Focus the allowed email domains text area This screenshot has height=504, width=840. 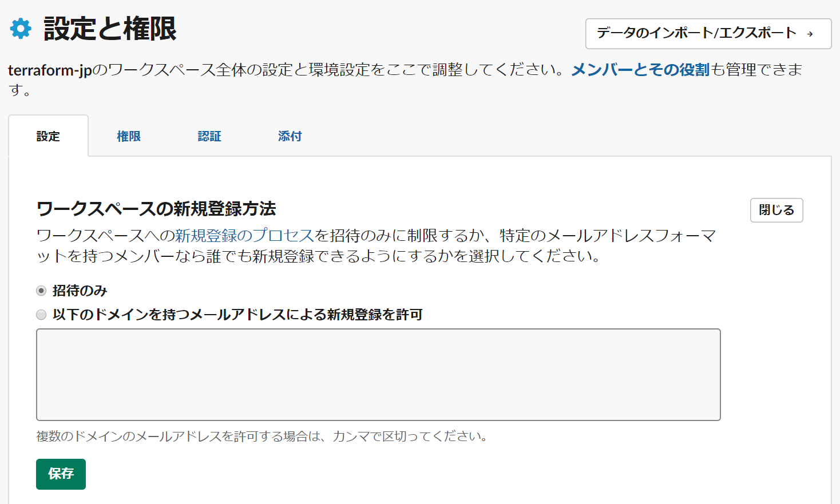click(x=378, y=375)
